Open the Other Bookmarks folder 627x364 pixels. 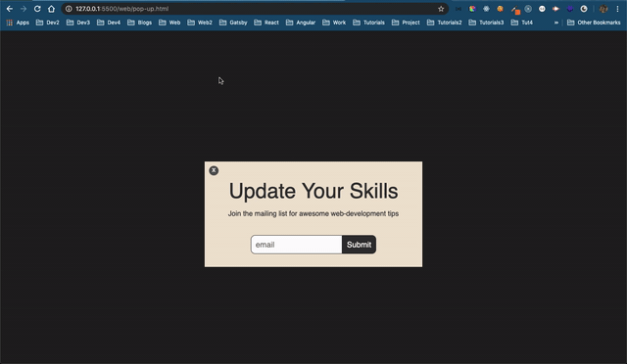point(594,23)
